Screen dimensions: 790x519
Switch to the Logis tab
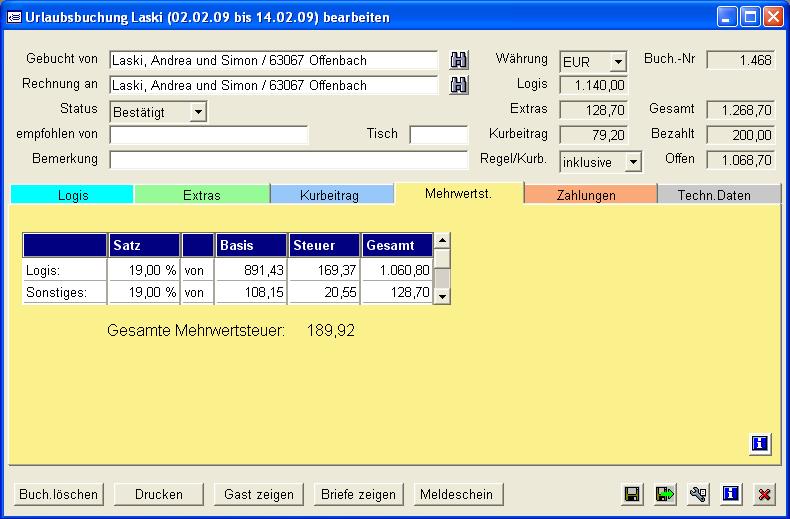coord(72,195)
